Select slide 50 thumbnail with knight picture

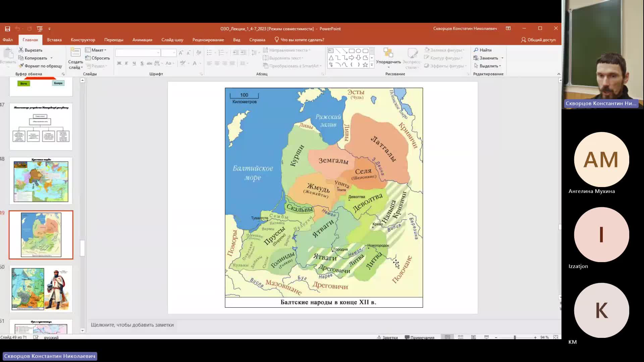[41, 289]
